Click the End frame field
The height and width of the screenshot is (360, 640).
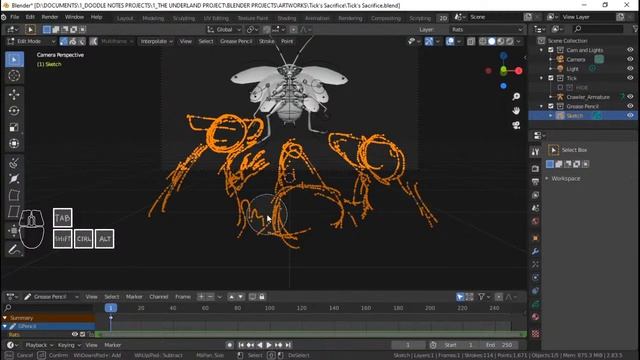pyautogui.click(x=500, y=345)
